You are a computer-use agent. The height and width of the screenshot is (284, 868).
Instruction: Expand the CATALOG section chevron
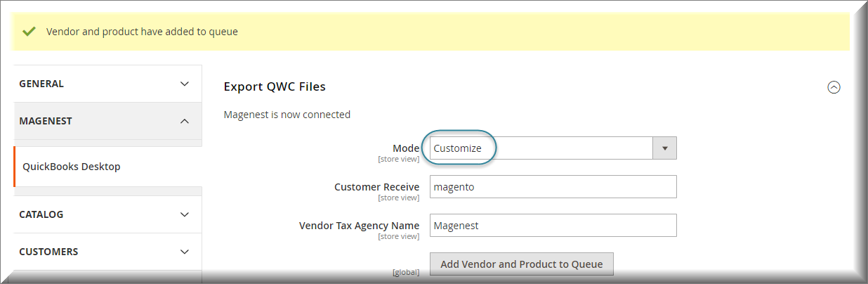coord(185,214)
